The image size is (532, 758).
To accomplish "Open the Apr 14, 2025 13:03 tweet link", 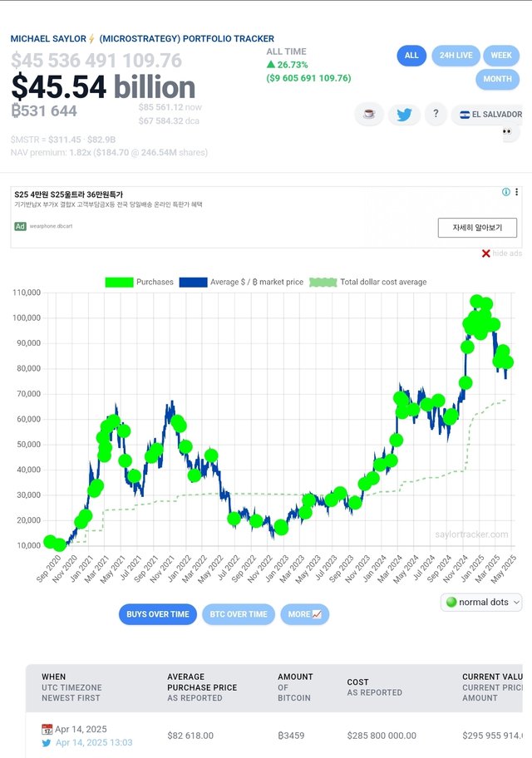I will coord(94,742).
